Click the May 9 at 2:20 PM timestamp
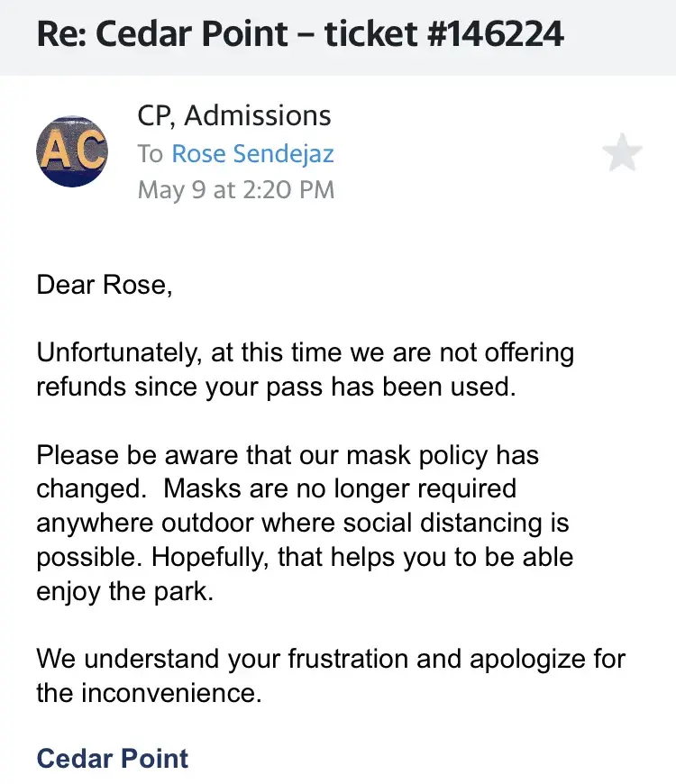 point(235,190)
